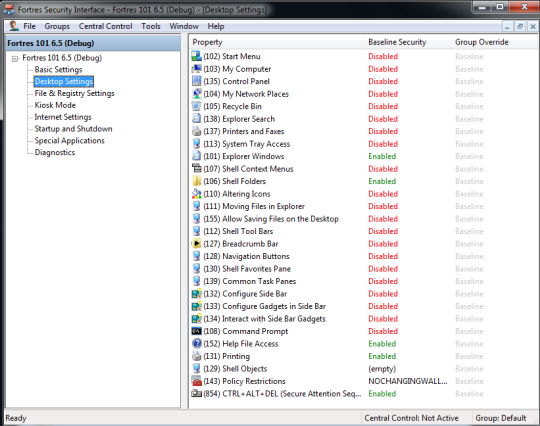
Task: Click Group: Default status bar entry
Action: [x=501, y=418]
